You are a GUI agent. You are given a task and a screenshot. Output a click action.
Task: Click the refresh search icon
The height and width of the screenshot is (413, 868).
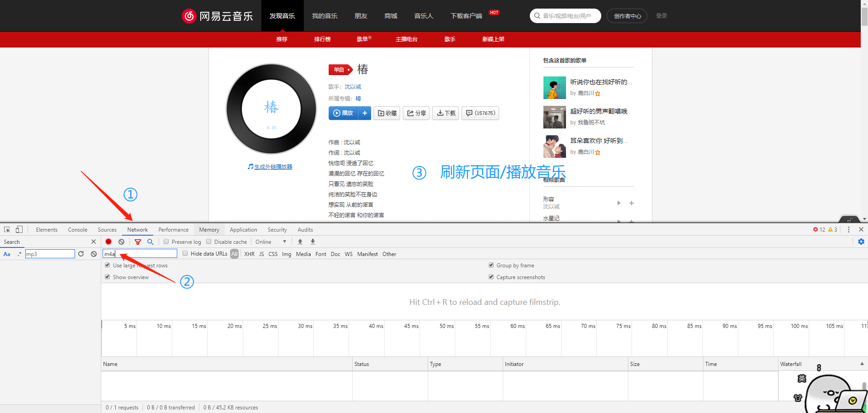(81, 254)
